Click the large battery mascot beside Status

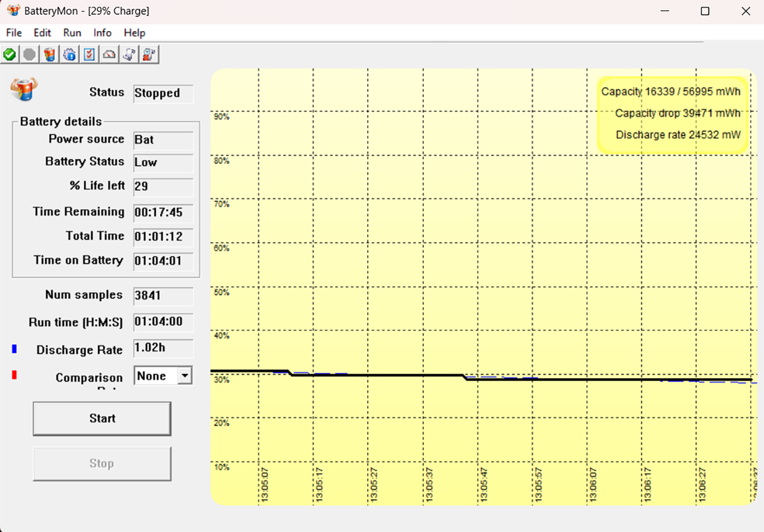tap(23, 89)
